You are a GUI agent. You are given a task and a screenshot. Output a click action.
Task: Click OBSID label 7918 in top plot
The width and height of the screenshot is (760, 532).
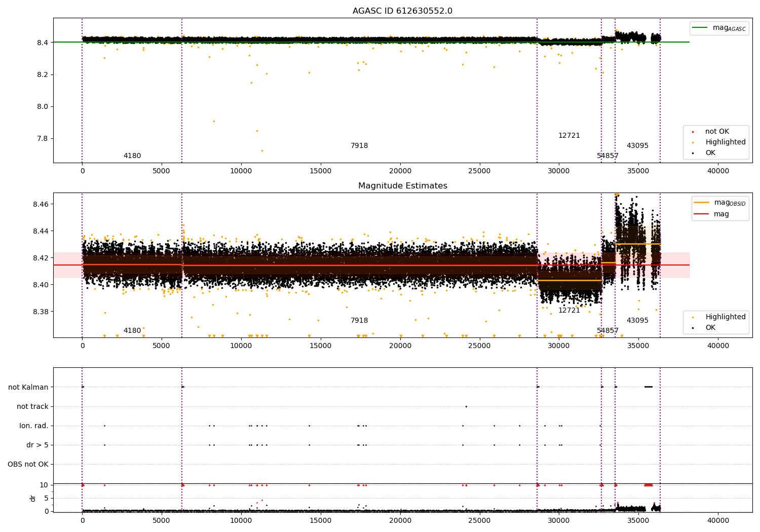359,146
